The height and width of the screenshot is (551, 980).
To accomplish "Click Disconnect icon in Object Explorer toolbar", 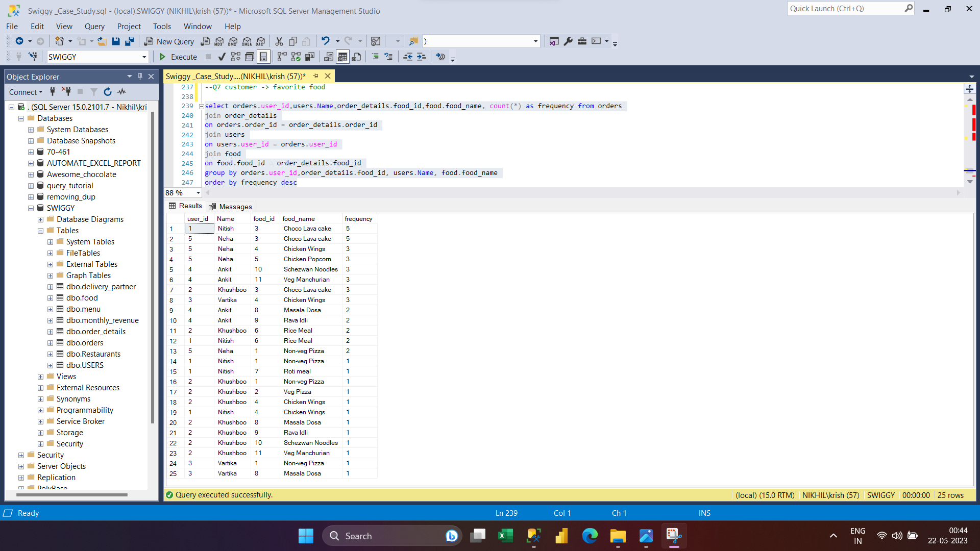I will pos(66,92).
